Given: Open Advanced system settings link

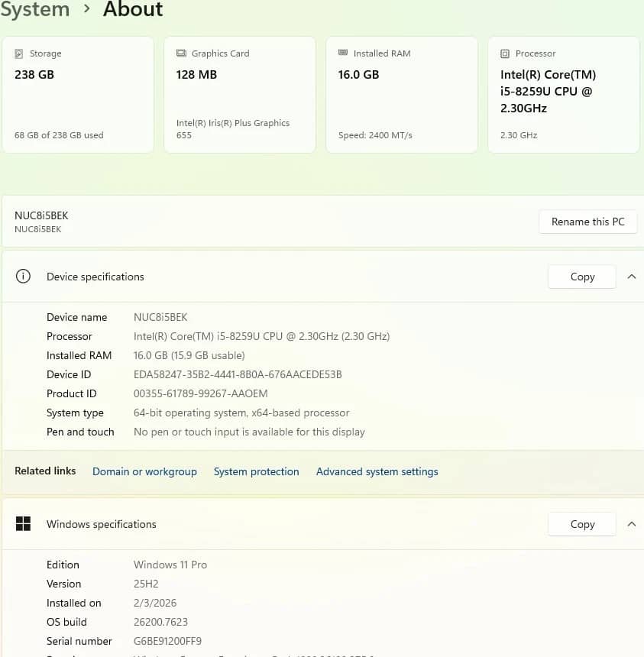Looking at the screenshot, I should point(377,471).
